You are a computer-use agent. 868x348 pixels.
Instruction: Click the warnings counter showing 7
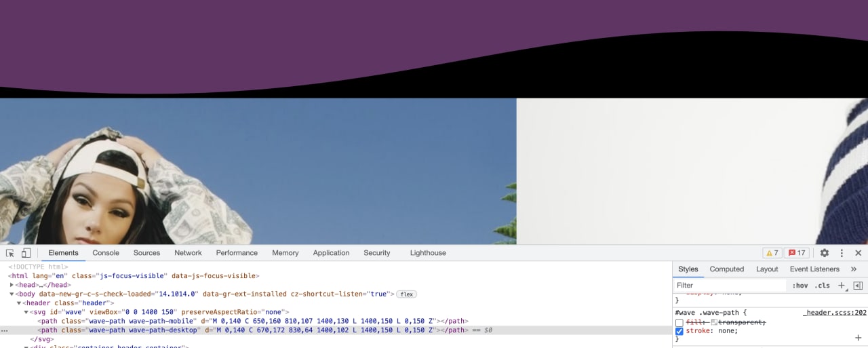(x=772, y=253)
